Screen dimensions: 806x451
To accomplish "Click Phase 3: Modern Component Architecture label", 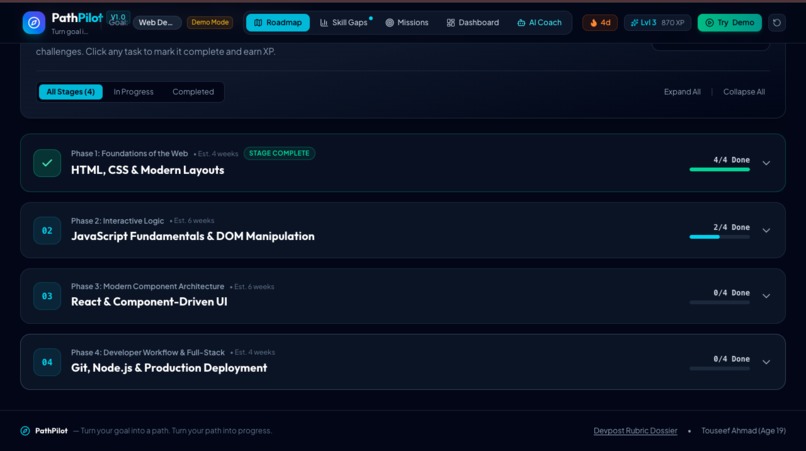I will click(x=148, y=286).
